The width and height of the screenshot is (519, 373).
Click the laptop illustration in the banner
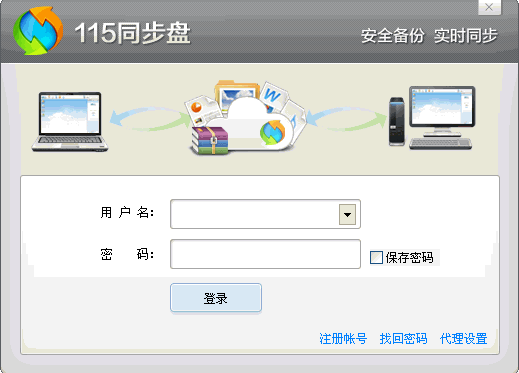(70, 122)
